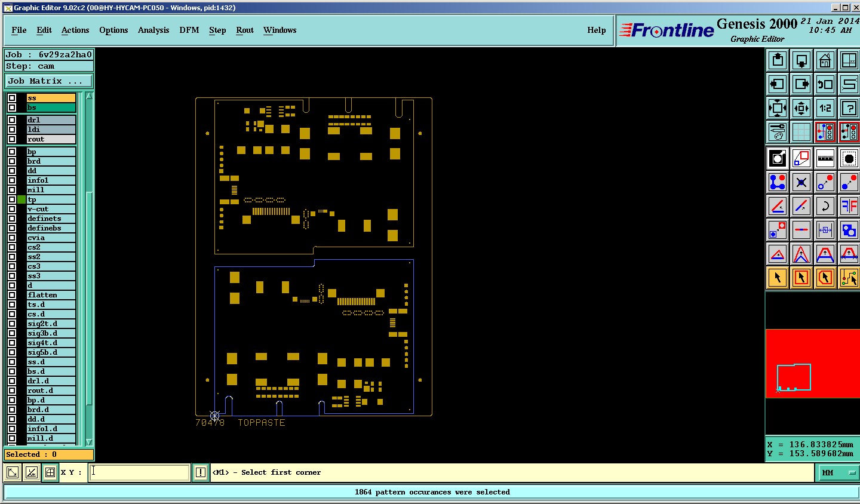Select the plain arrow select tool
This screenshot has width=860, height=504.
[x=778, y=278]
